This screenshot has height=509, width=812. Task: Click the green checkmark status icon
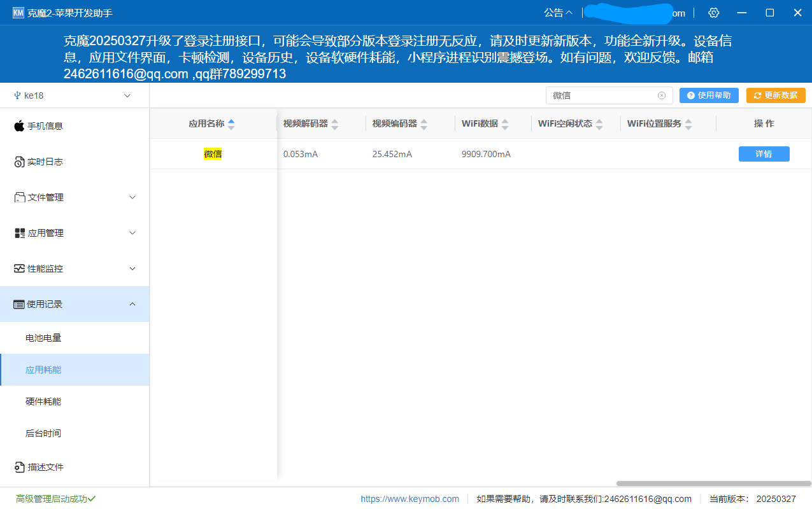pyautogui.click(x=92, y=499)
